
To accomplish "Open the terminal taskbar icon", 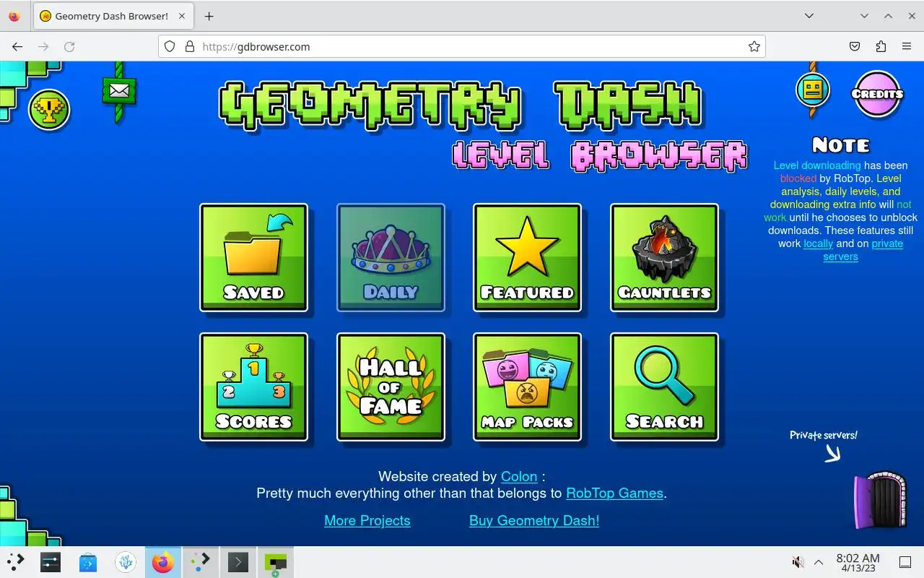I will 238,562.
